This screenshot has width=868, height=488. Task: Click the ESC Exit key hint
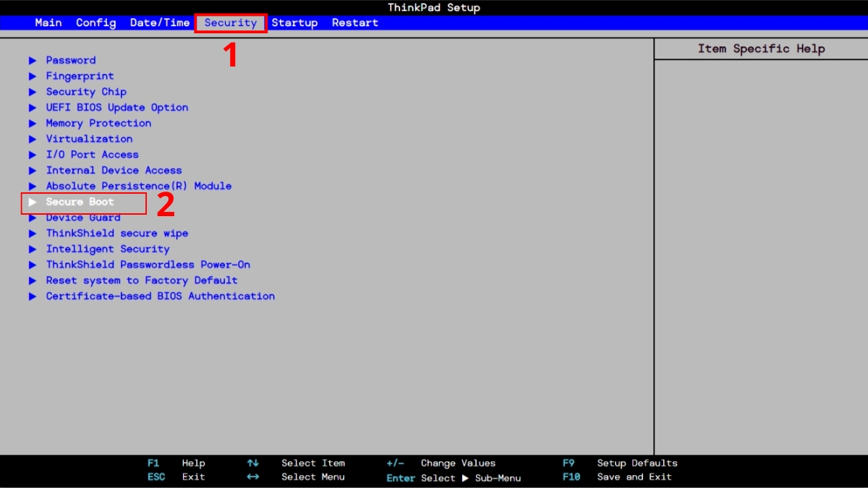[x=176, y=477]
